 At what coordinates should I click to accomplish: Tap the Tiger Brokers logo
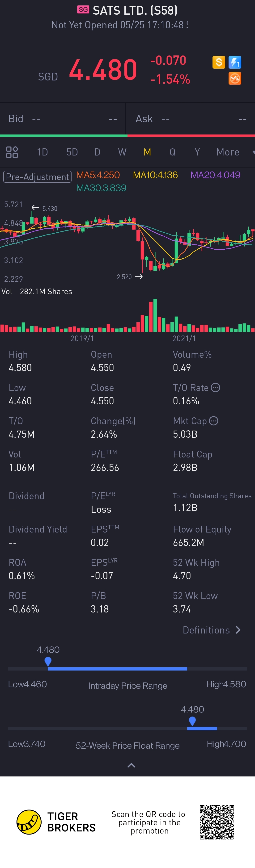(56, 822)
